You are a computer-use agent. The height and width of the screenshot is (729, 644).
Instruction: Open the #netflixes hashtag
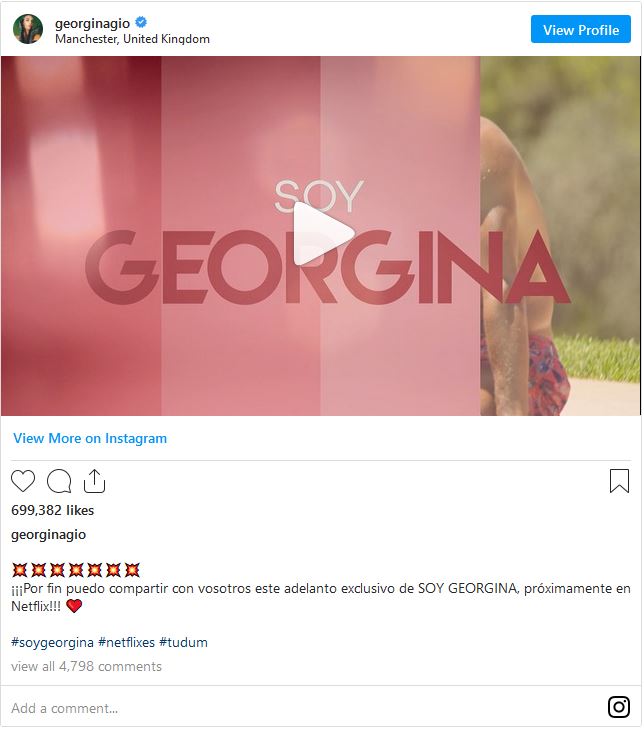click(126, 643)
